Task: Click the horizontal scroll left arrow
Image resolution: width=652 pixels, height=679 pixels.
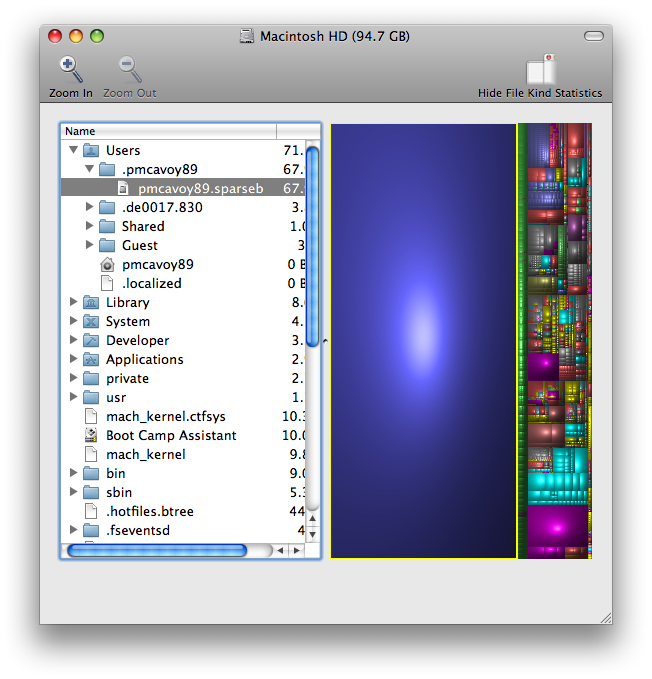Action: coord(281,551)
